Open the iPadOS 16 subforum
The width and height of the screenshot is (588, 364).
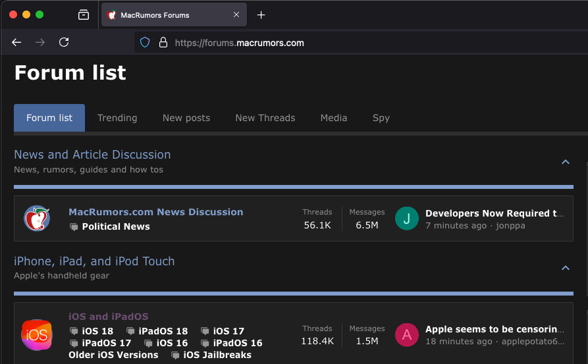click(238, 343)
